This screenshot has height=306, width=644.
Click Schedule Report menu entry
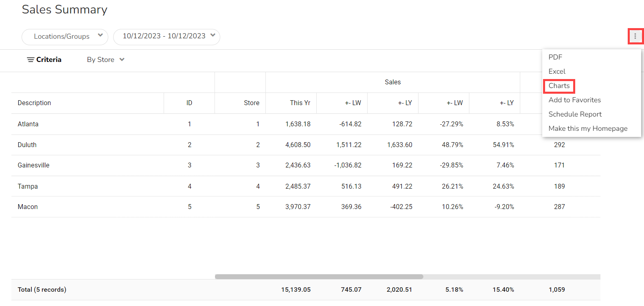tap(575, 114)
